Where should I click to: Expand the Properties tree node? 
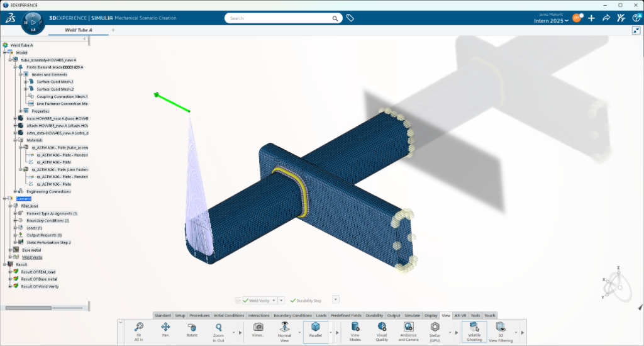coord(21,111)
